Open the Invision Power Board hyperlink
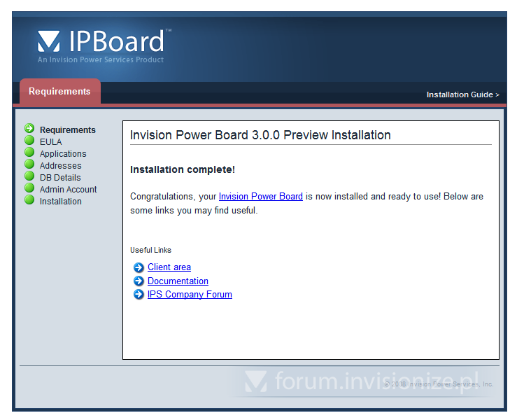Viewport: 510px width, 420px height. coord(260,197)
